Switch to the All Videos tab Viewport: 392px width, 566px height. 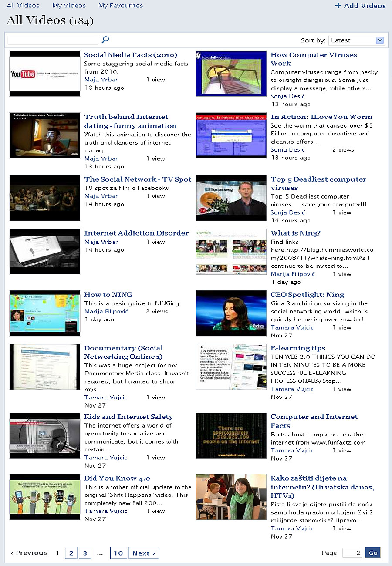23,6
